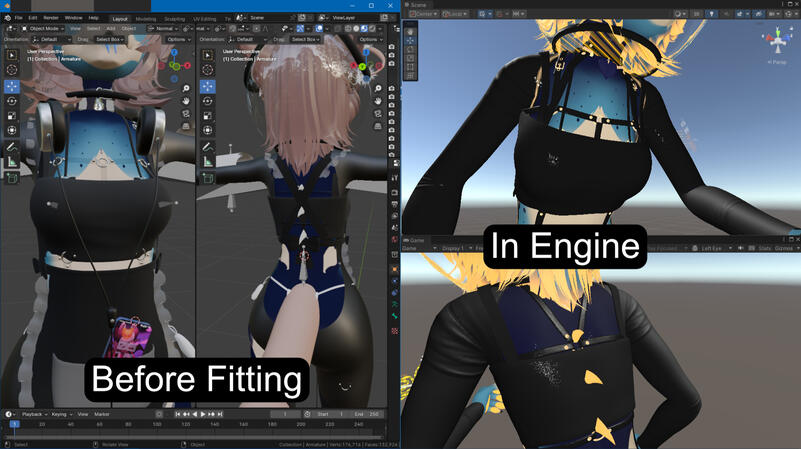Screen dimensions: 801x449
Task: Click Blender navigation gizmo in left viewport
Action: click(175, 65)
